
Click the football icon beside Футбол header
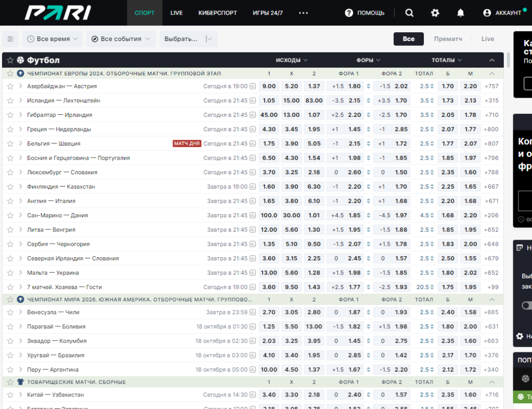click(x=20, y=60)
